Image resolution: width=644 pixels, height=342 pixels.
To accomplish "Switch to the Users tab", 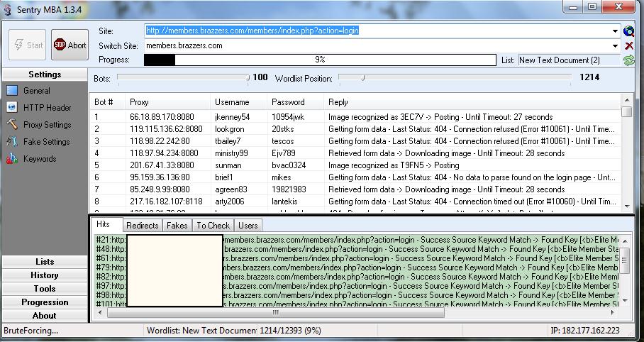I will coord(248,226).
